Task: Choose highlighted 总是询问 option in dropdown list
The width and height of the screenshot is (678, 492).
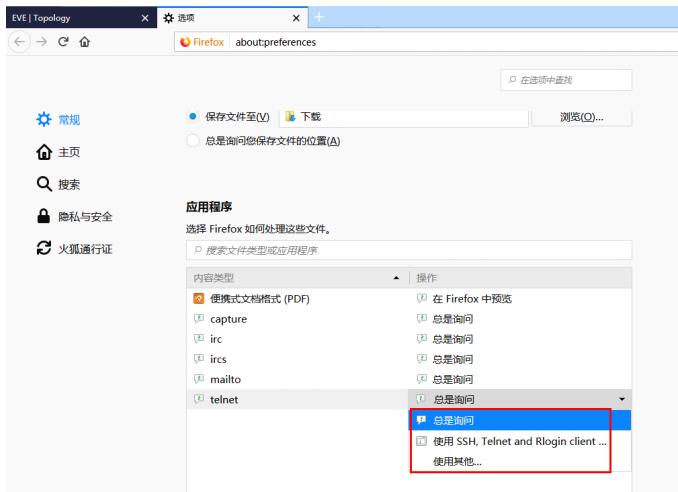Action: coord(520,420)
